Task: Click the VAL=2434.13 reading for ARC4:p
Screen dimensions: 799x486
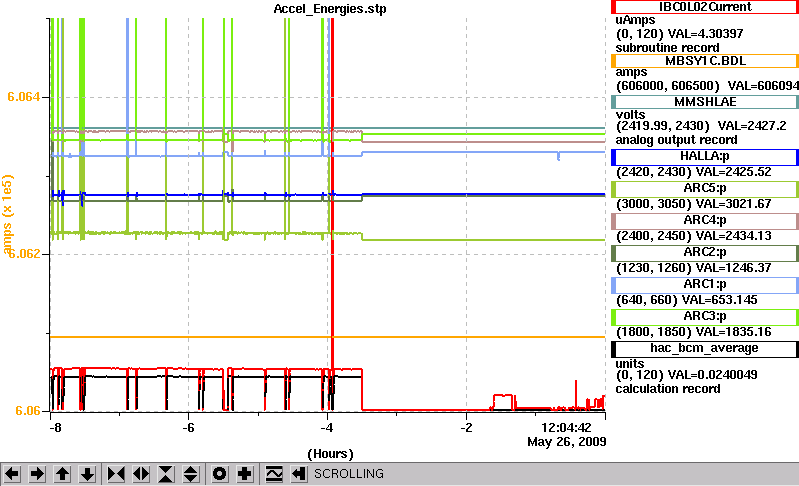Action: pos(733,236)
